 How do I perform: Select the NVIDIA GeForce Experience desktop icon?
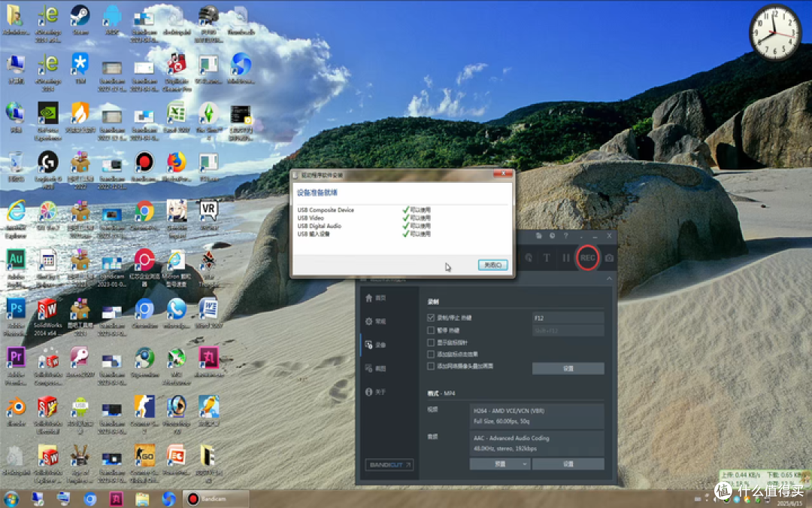[x=47, y=120]
